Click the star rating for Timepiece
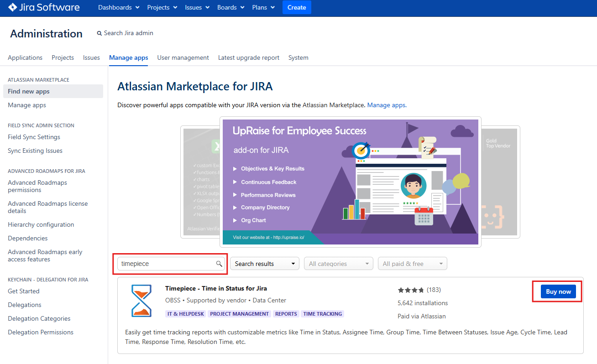 (411, 290)
